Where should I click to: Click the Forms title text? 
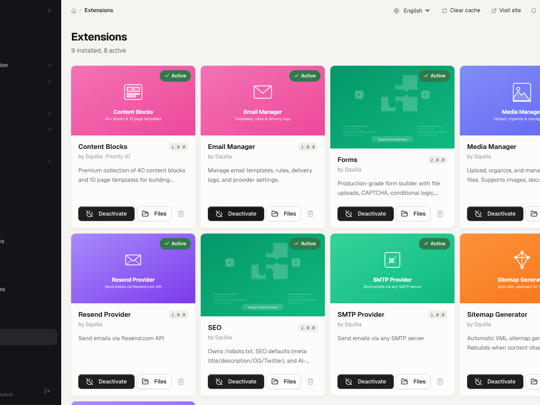coord(347,160)
